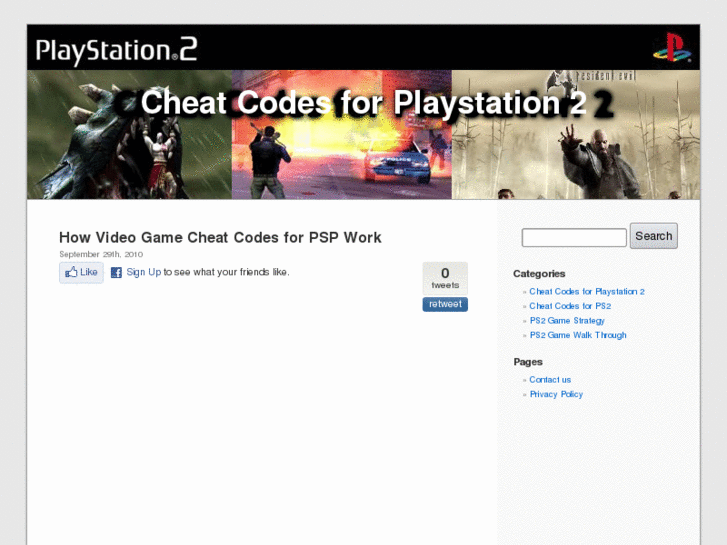
Task: Focus the sidebar search text field
Action: click(x=574, y=237)
